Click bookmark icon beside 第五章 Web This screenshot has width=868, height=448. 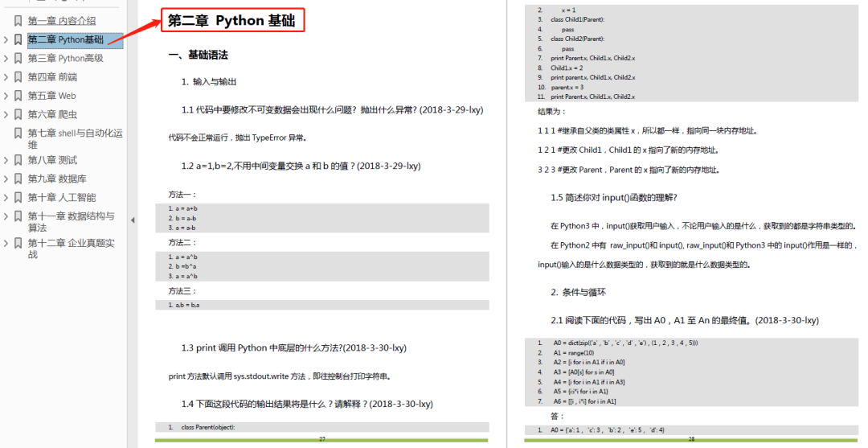click(x=18, y=96)
